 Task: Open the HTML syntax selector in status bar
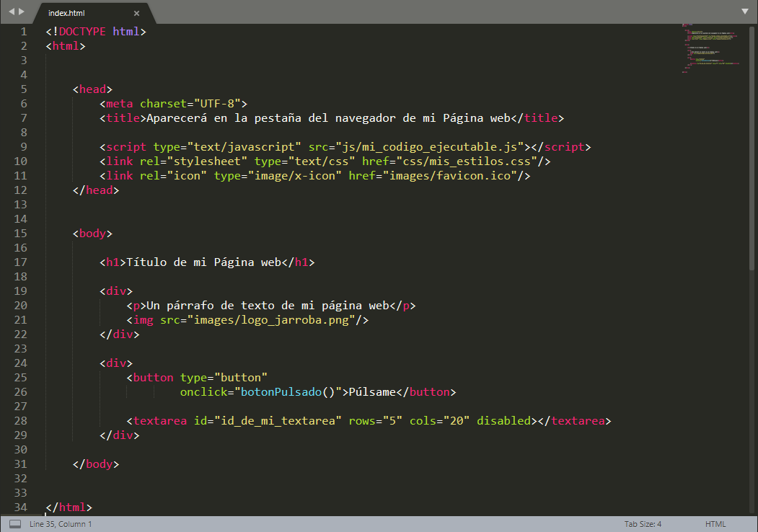pos(715,524)
